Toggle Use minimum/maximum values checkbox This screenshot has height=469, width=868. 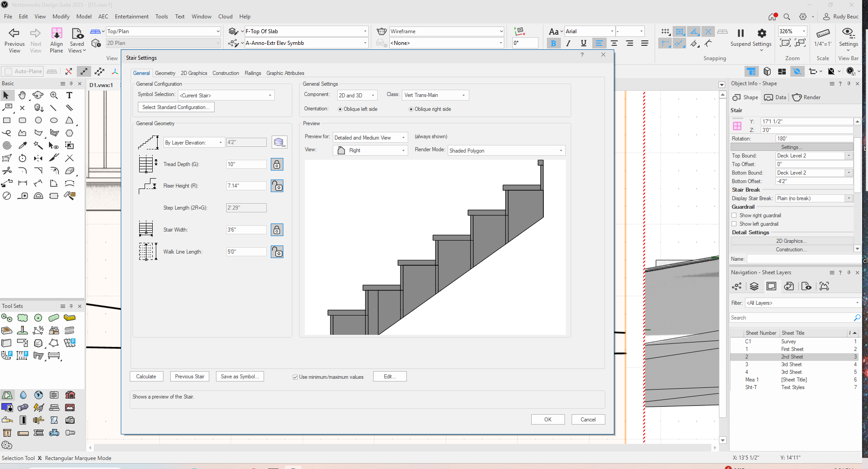pos(295,377)
